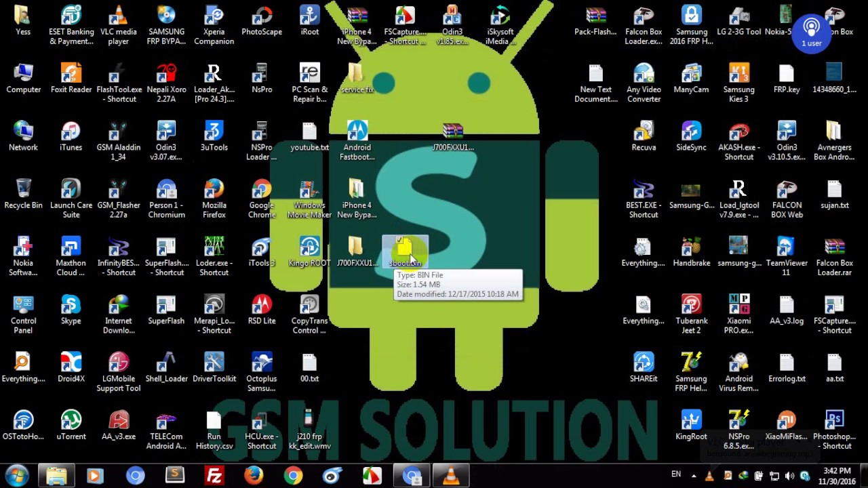
Task: Select the sujan.txt file
Action: 834,194
